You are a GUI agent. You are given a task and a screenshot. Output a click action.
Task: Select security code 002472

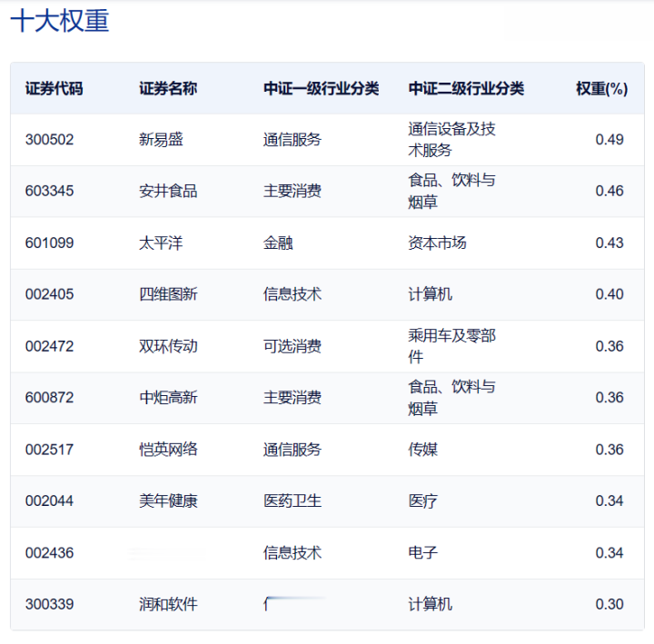tap(49, 346)
